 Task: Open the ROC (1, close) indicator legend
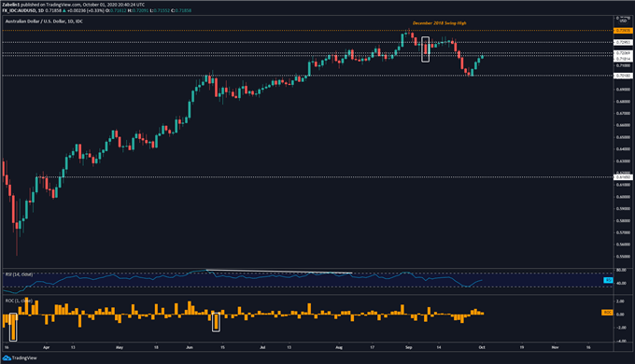click(x=19, y=301)
